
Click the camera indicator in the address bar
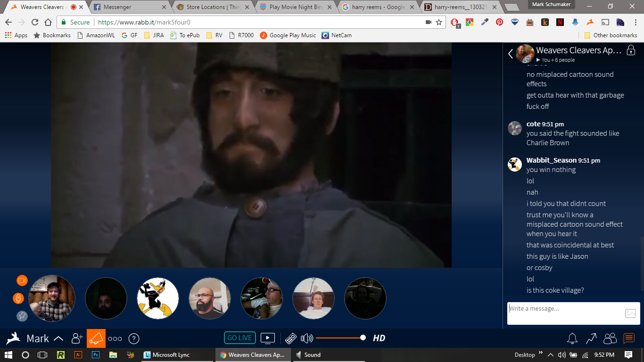tap(429, 22)
